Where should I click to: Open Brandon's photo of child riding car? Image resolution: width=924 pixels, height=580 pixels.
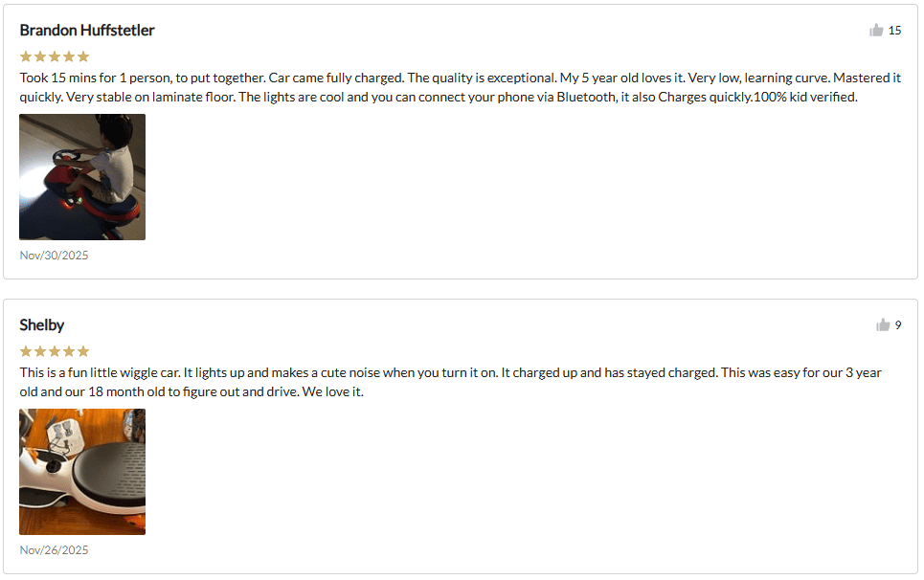coord(82,177)
